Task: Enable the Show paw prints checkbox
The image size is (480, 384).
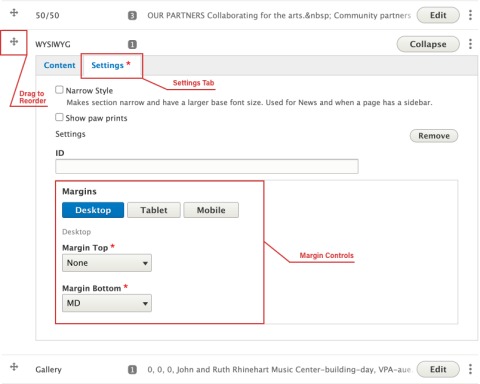Action: click(x=59, y=117)
